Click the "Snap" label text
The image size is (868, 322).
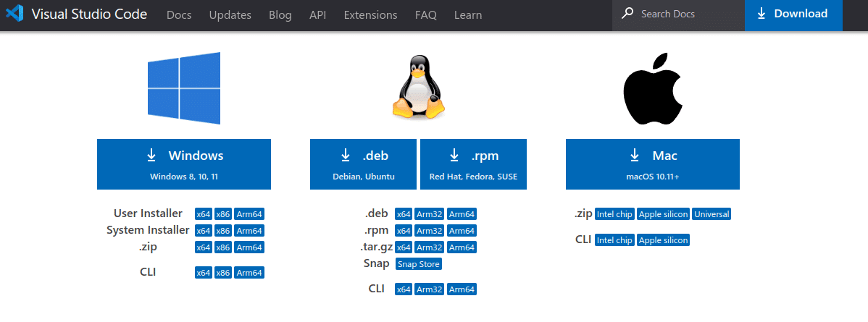click(377, 263)
